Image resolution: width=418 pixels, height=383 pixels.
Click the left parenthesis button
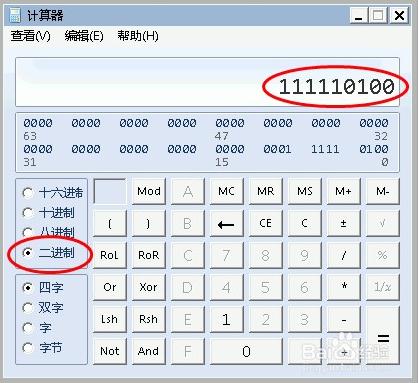(110, 223)
